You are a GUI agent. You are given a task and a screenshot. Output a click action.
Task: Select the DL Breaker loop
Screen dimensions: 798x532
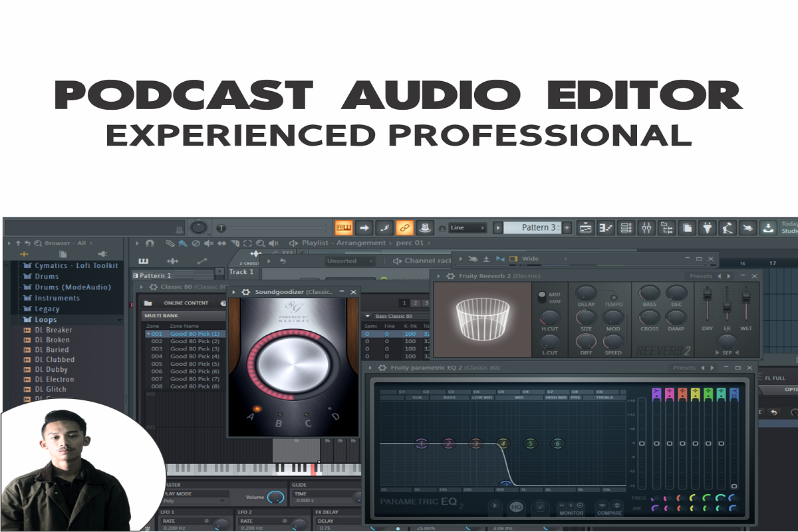click(x=53, y=330)
